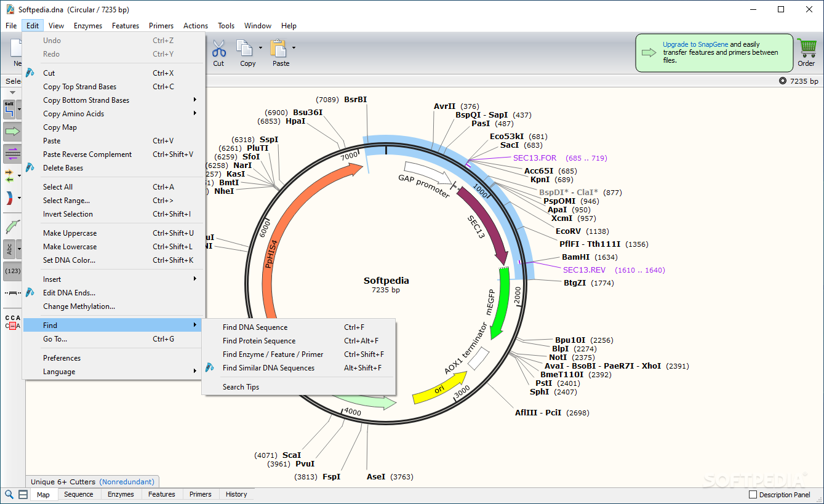Click the CCA mismatch side icon
The height and width of the screenshot is (504, 824).
click(x=12, y=322)
